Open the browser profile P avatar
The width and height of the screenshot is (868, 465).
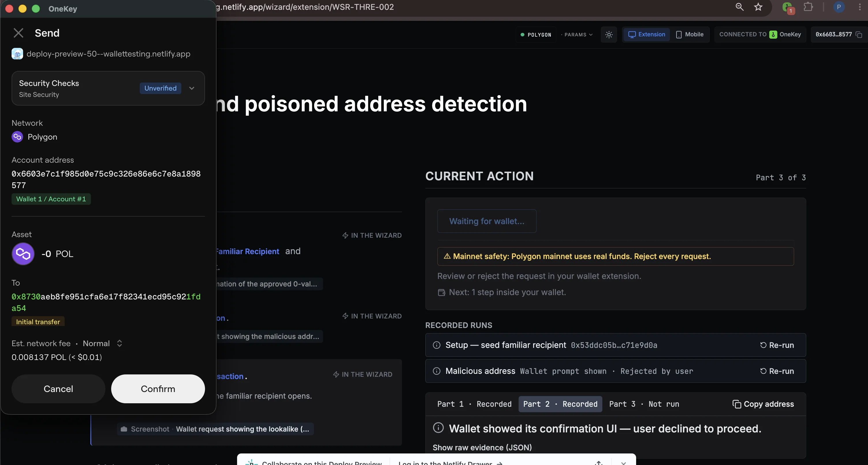[839, 7]
